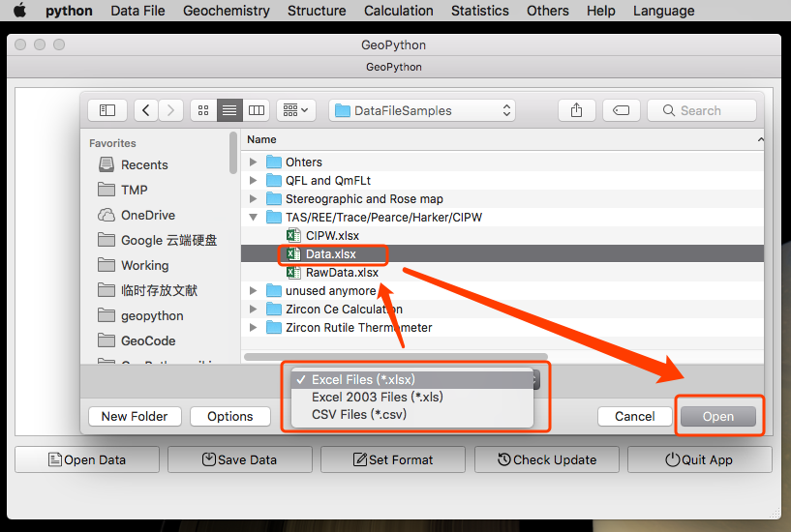This screenshot has width=791, height=532.
Task: Select the TMP folder in sidebar
Action: (123, 190)
